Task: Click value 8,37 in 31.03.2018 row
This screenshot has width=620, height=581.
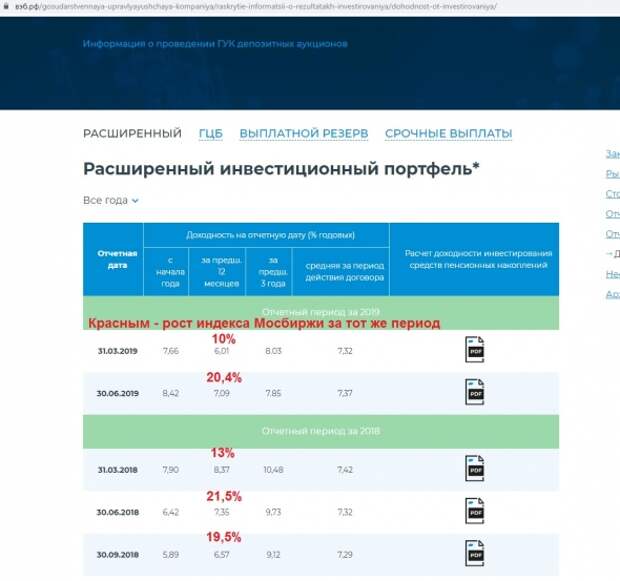Action: (x=221, y=470)
